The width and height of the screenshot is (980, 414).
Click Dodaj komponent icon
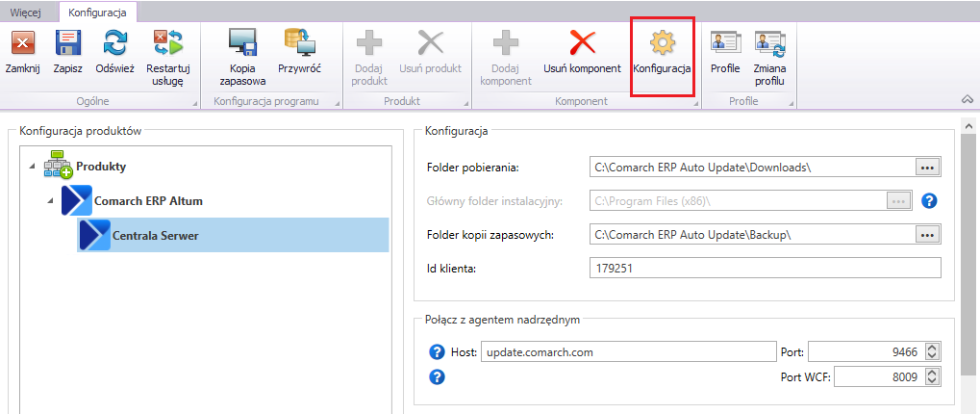point(506,43)
